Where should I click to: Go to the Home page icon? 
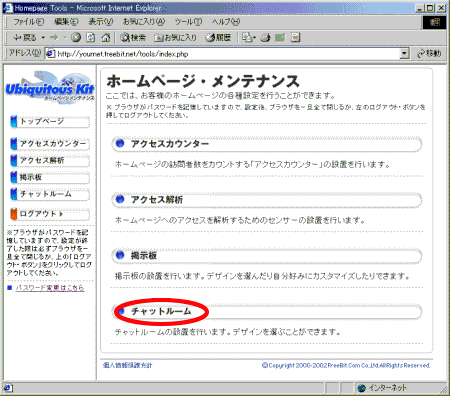pos(106,38)
